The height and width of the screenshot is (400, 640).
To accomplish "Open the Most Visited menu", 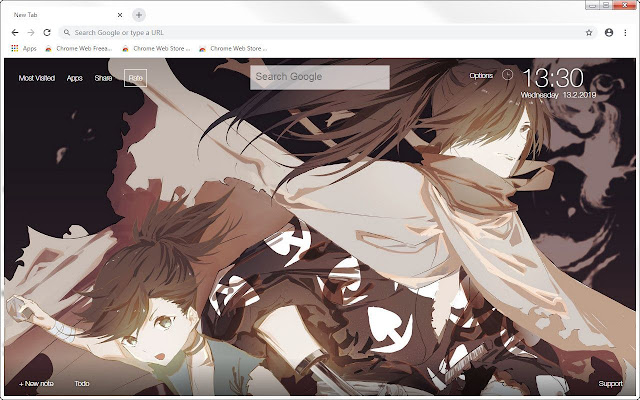I will pos(37,78).
